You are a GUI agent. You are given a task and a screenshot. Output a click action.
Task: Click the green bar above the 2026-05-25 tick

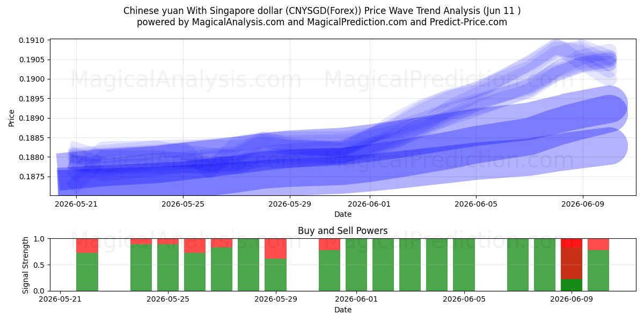(168, 267)
